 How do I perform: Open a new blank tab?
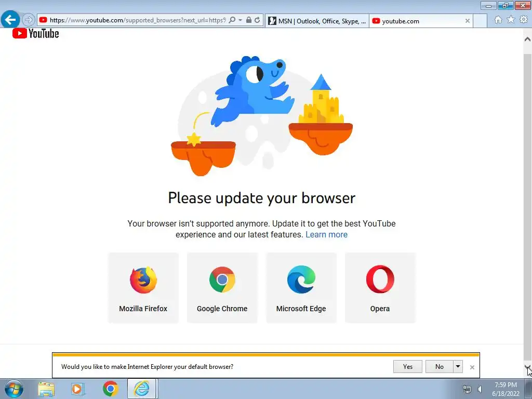[x=480, y=21]
